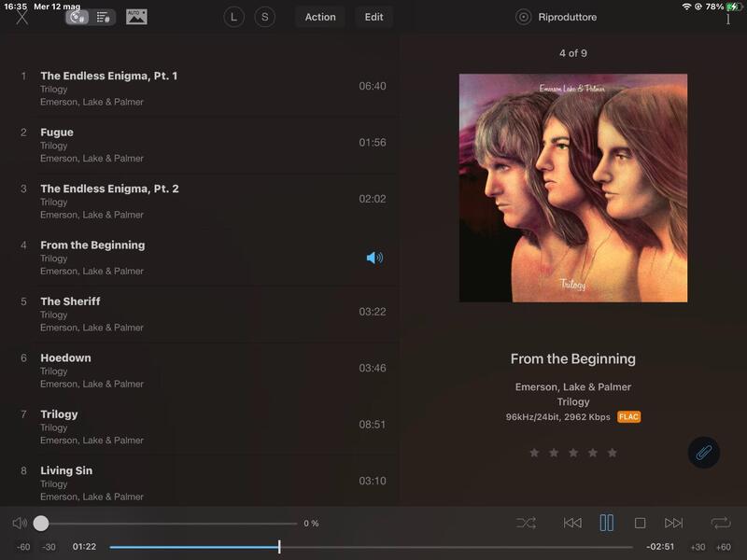Viewport: 747px width, 560px height.
Task: Switch to track list view mode
Action: point(104,17)
